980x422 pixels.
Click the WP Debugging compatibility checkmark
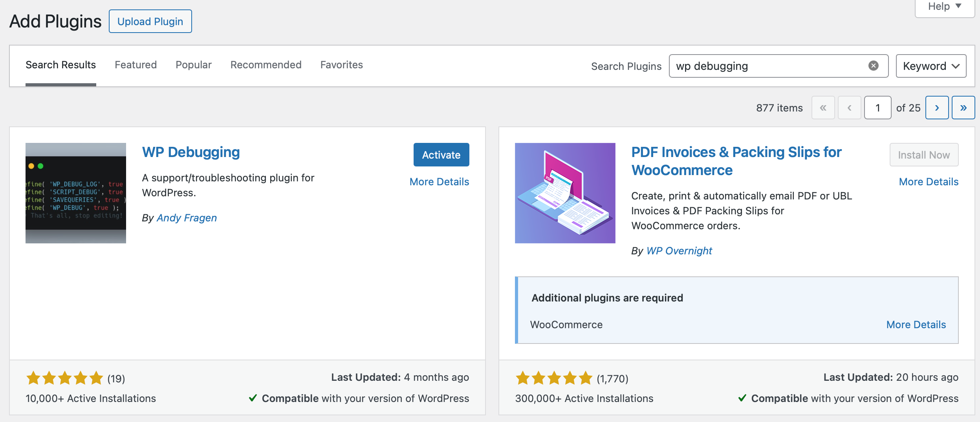(x=253, y=398)
